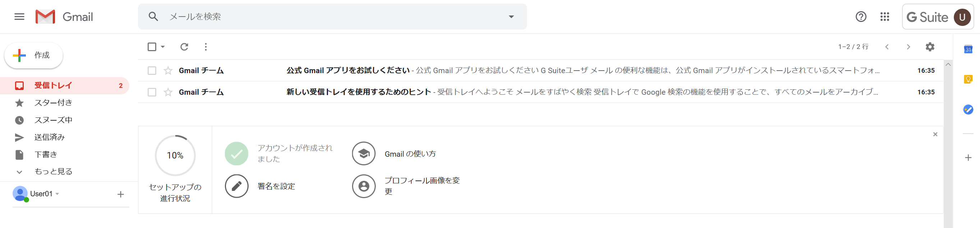This screenshot has width=980, height=228.
Task: Open Google Calendar side panel icon
Action: click(968, 49)
